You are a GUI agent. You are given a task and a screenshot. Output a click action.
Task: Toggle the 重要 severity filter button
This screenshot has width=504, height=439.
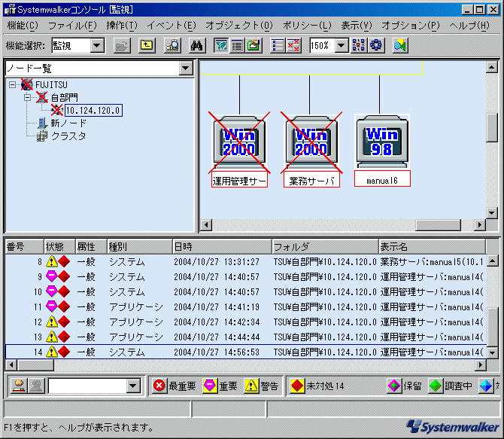pos(220,386)
